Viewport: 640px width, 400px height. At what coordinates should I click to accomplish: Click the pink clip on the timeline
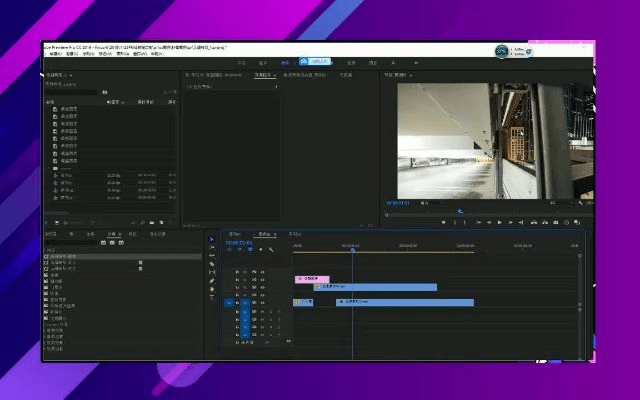(312, 278)
